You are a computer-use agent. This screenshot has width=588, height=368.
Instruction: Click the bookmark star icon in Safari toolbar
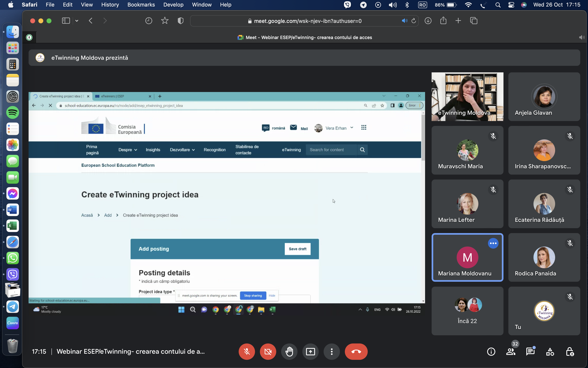click(165, 21)
